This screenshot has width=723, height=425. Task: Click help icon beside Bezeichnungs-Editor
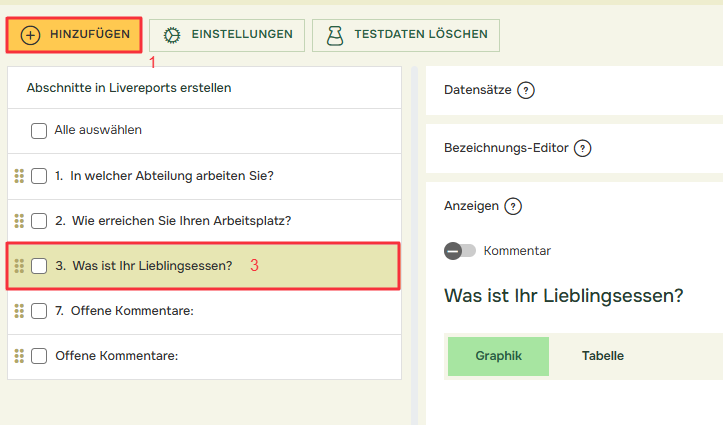click(583, 148)
